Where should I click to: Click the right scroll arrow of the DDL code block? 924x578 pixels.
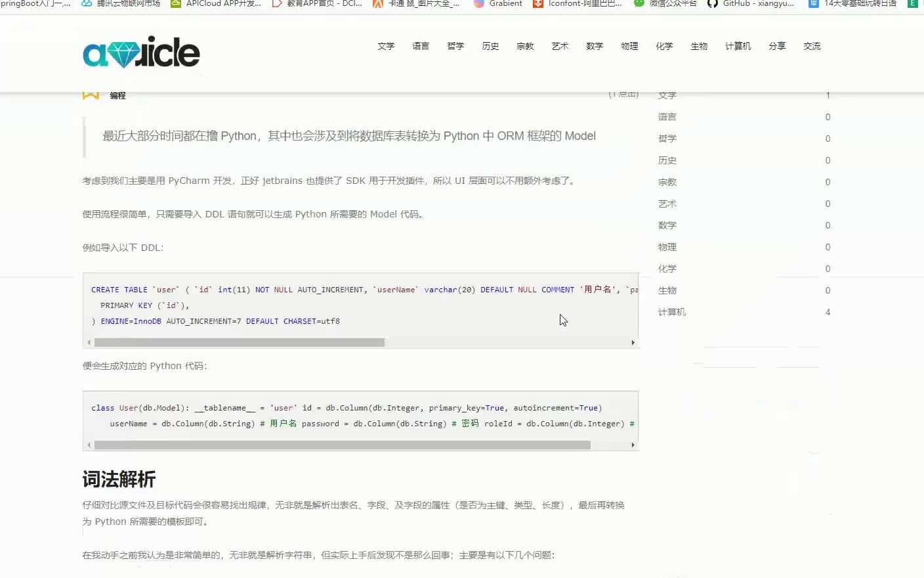click(x=633, y=342)
